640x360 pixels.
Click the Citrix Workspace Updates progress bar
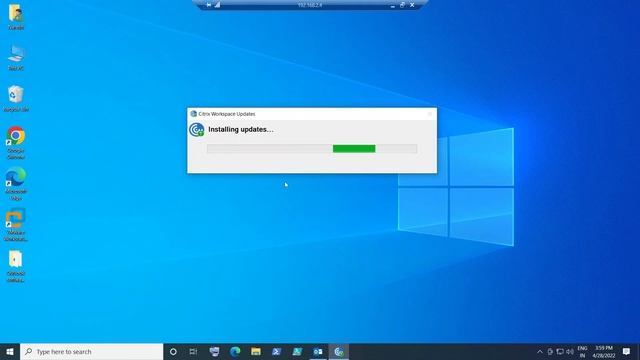312,149
